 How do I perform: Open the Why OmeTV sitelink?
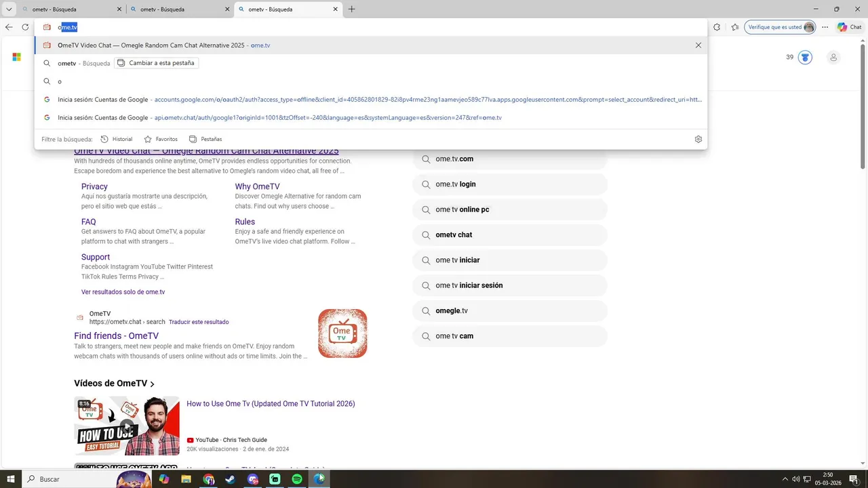(257, 186)
